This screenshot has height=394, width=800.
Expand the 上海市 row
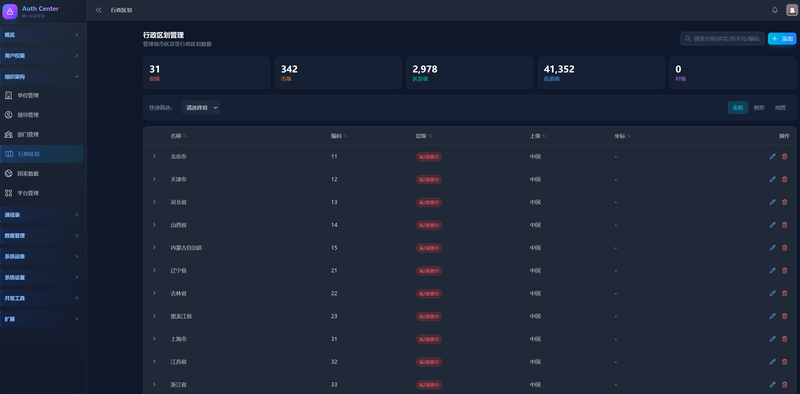154,339
